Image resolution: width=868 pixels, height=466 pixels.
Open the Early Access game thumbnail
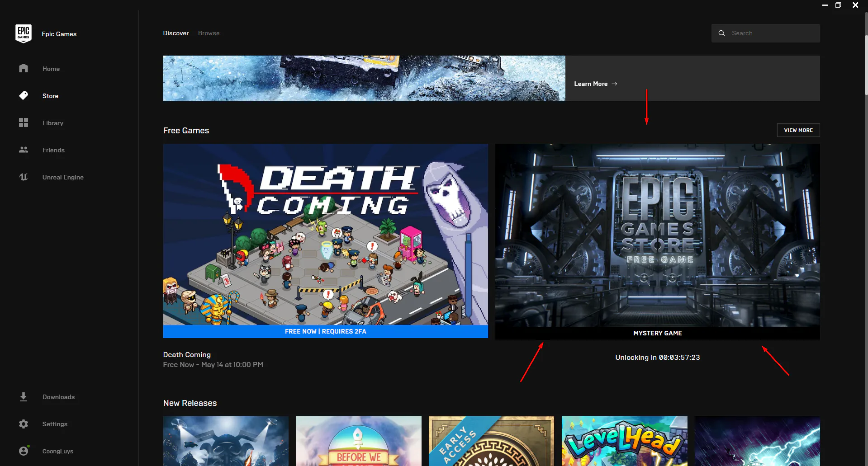[491, 441]
